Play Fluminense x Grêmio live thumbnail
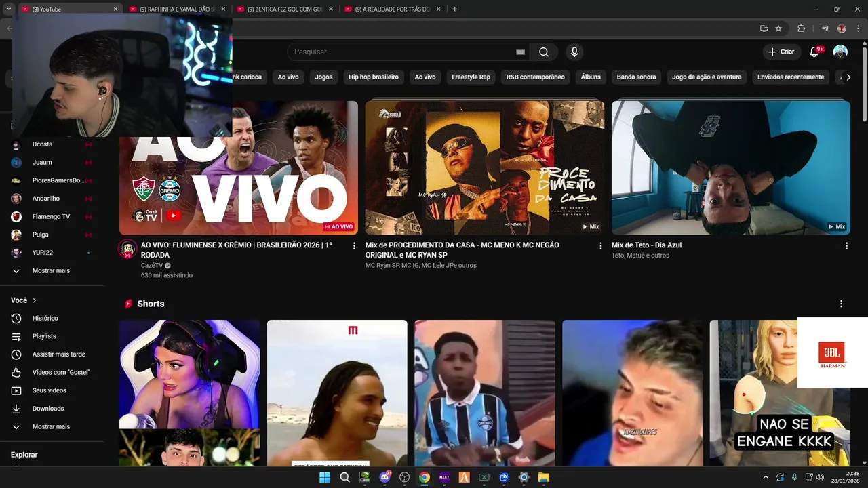 [x=239, y=167]
